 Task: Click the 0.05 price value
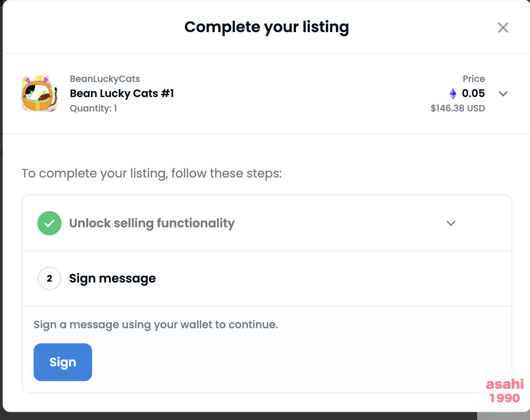pyautogui.click(x=473, y=93)
